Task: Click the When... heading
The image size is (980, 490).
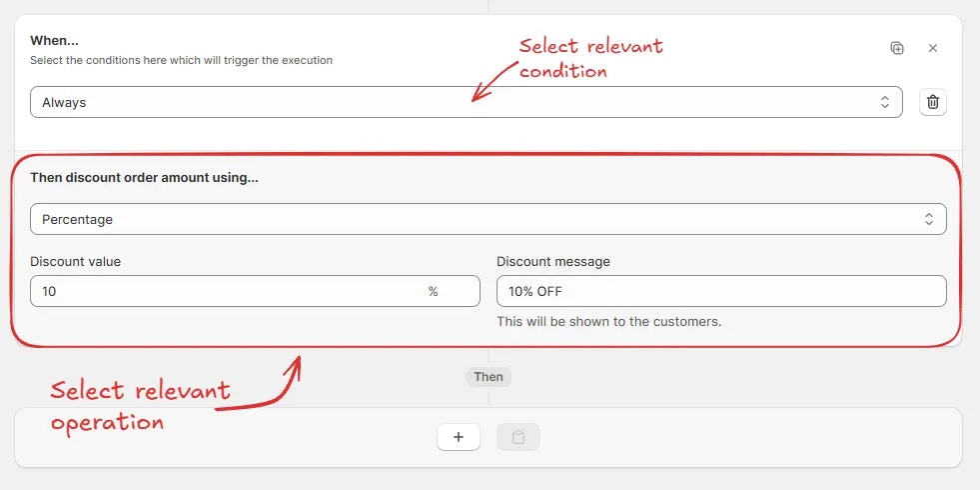Action: [x=54, y=41]
